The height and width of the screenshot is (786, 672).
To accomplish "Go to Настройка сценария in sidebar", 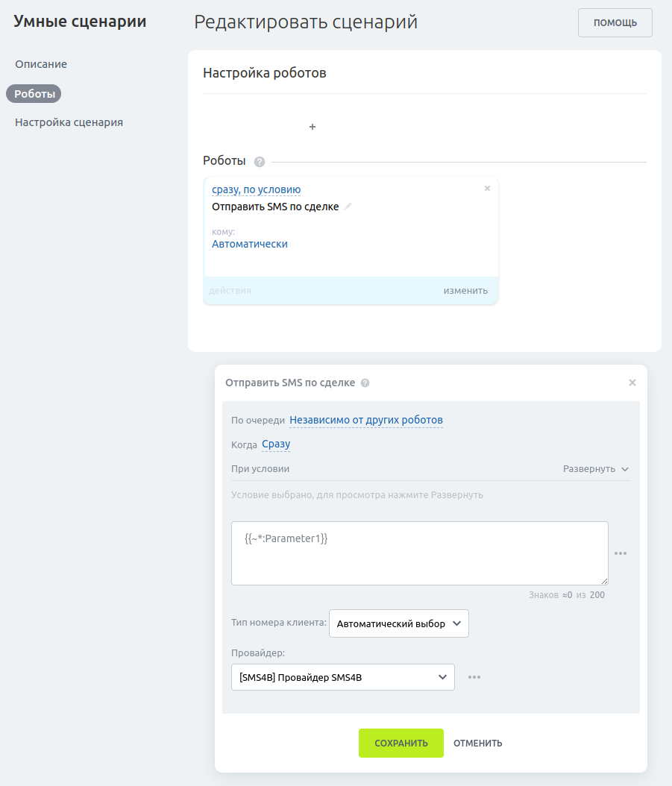I will pos(69,122).
